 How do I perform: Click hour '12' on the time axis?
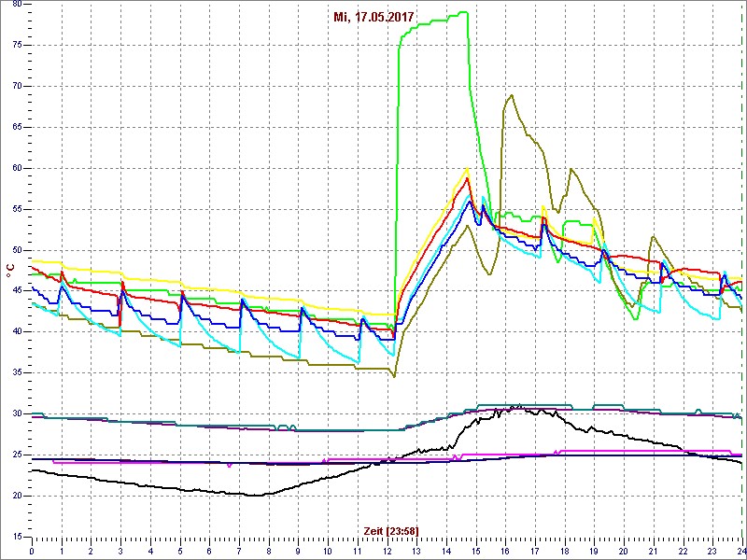tap(387, 551)
